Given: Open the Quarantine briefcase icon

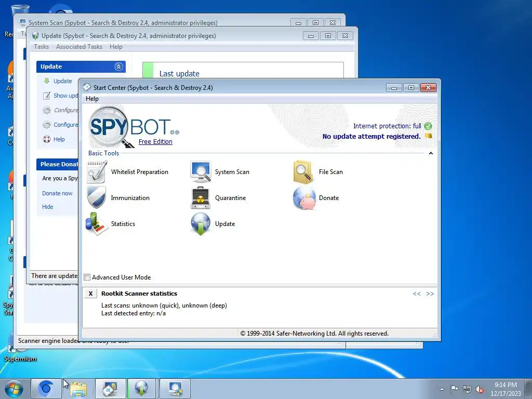Looking at the screenshot, I should 201,197.
